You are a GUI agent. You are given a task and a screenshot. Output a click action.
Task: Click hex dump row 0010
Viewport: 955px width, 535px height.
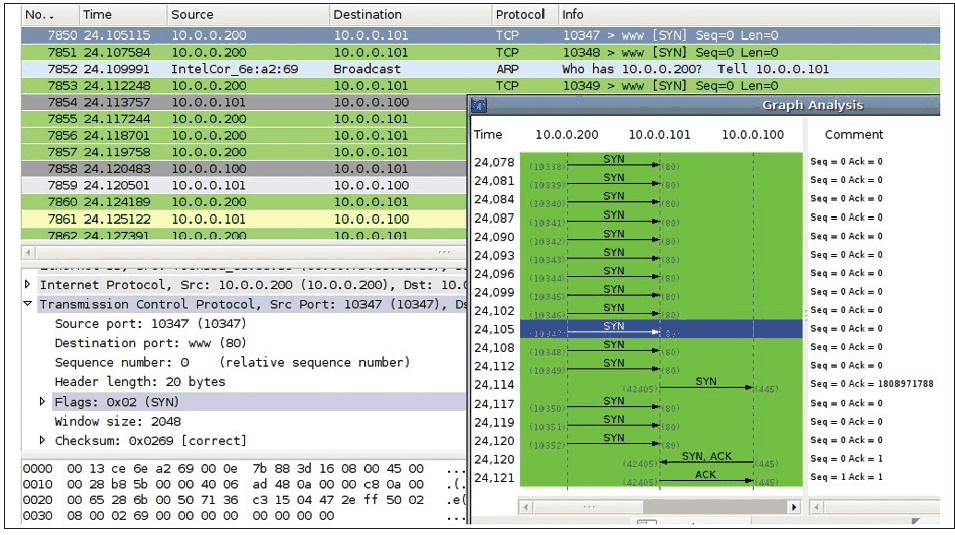point(244,484)
